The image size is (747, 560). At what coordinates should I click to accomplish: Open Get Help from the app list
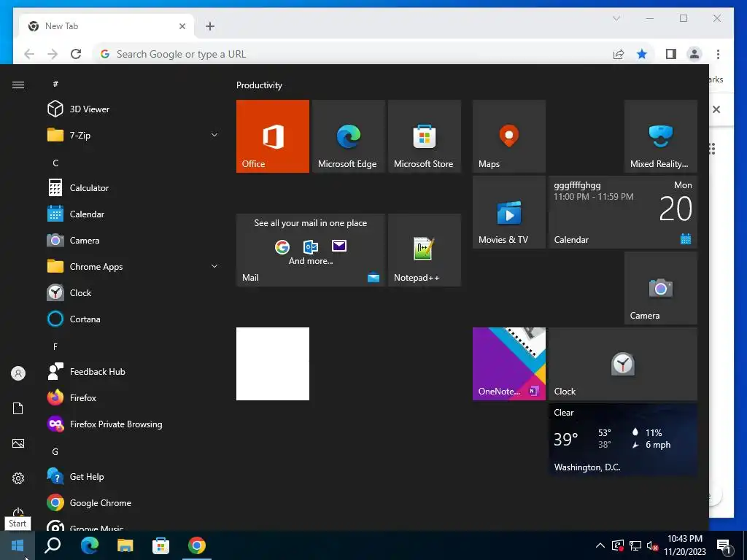coord(133,476)
